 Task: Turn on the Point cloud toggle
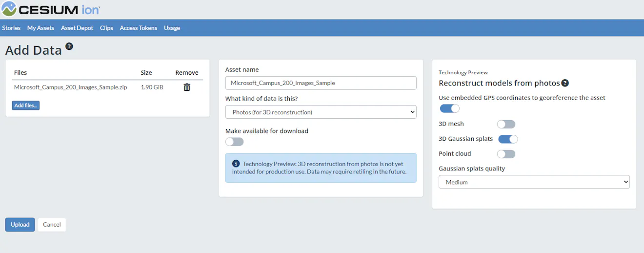coord(506,154)
